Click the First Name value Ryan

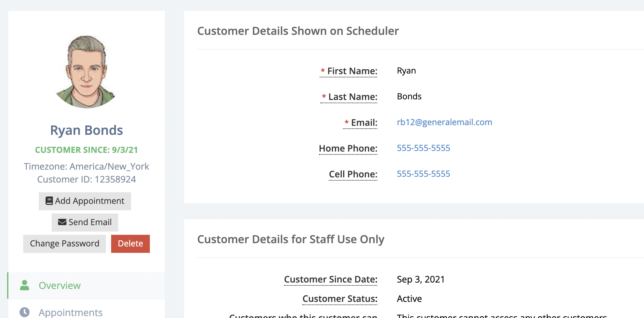click(x=406, y=71)
